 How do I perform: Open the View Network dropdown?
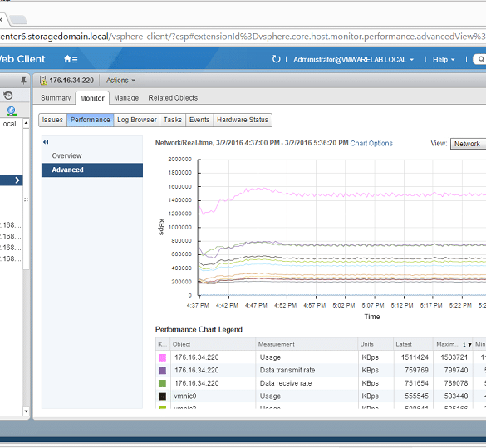(x=468, y=144)
